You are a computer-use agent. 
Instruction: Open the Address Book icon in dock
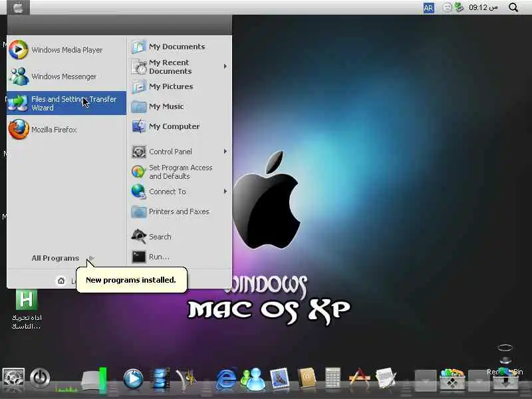coord(307,378)
